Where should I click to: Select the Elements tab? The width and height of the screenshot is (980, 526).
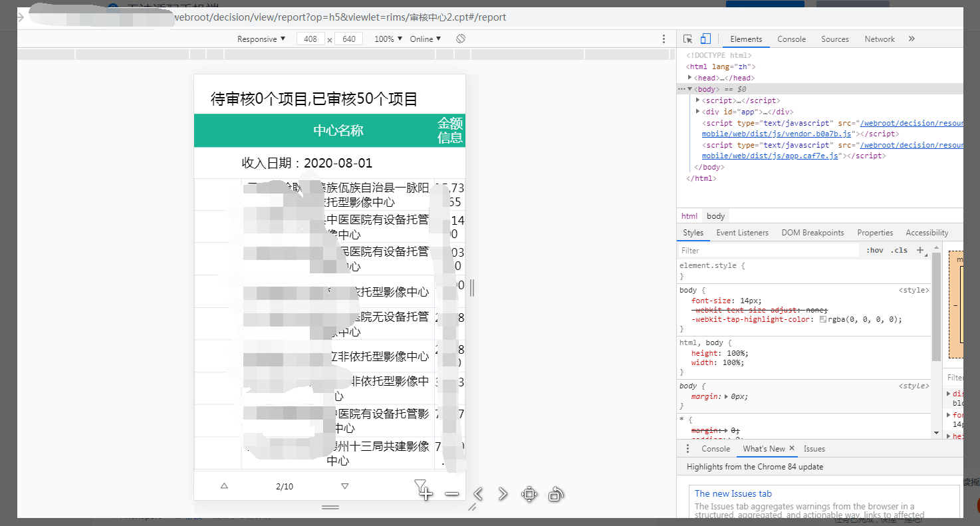pyautogui.click(x=746, y=39)
